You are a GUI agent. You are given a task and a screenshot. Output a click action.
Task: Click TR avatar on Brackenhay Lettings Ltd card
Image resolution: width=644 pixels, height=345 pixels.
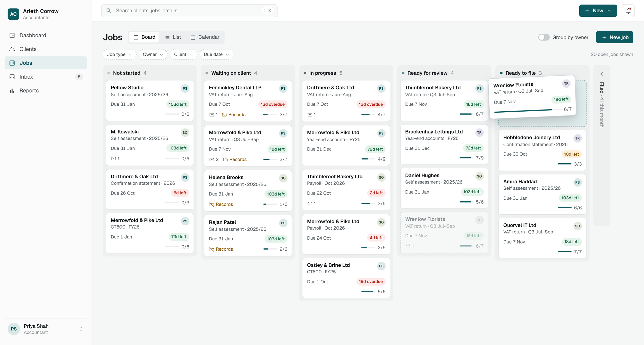click(479, 132)
